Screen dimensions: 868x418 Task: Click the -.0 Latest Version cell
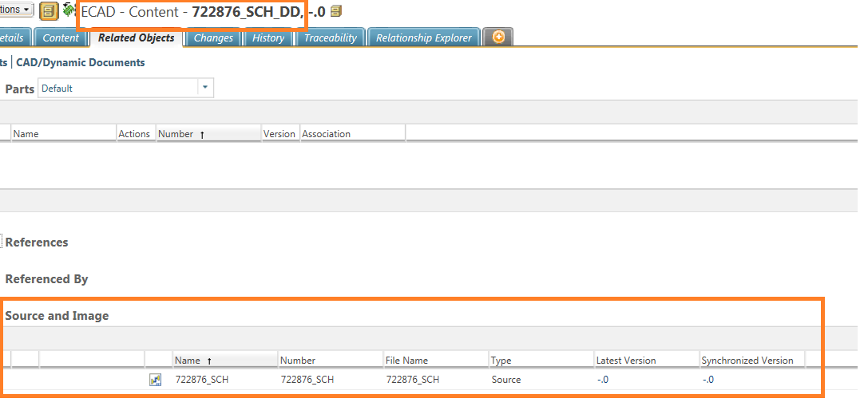click(x=603, y=380)
